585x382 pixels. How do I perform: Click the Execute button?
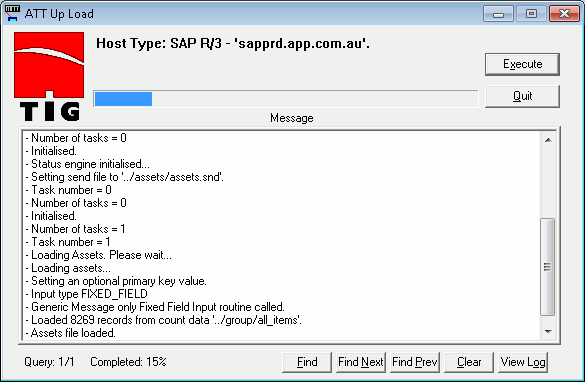tap(522, 64)
